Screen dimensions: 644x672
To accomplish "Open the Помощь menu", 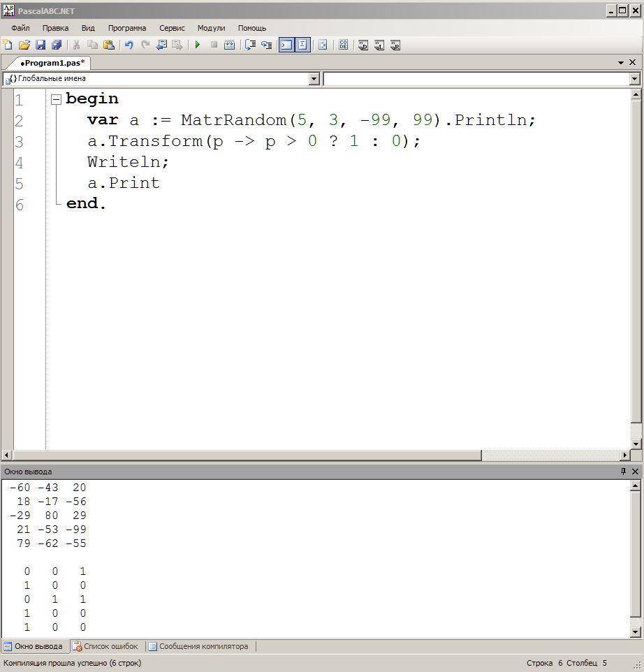I will pyautogui.click(x=252, y=28).
